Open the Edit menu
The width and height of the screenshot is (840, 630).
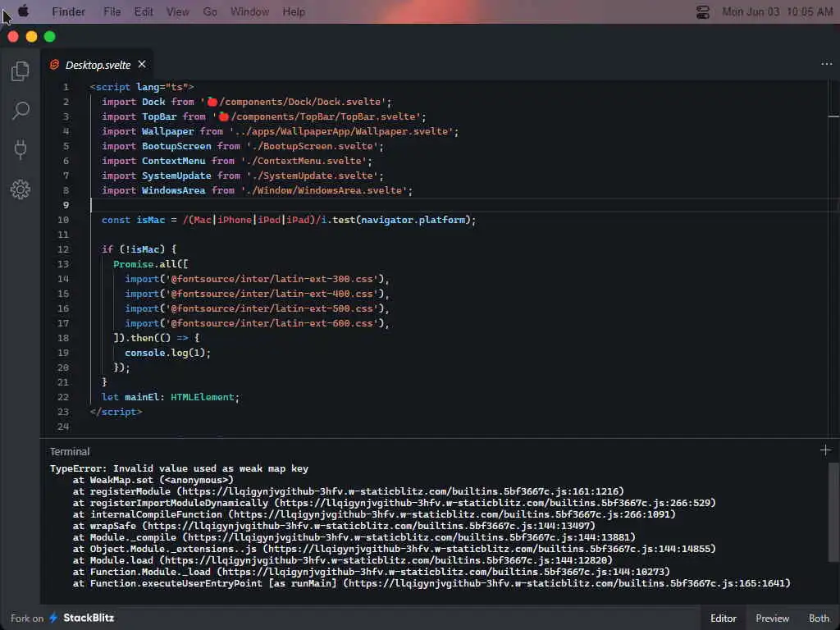[x=144, y=11]
